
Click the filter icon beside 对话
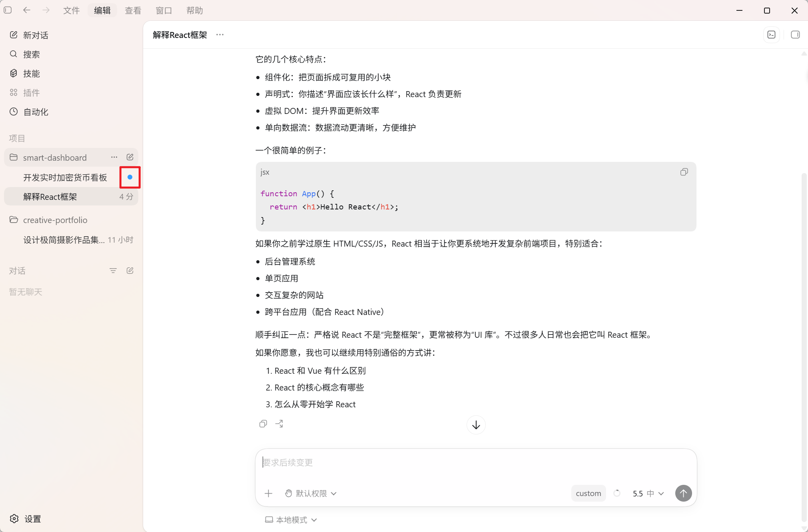click(x=113, y=271)
